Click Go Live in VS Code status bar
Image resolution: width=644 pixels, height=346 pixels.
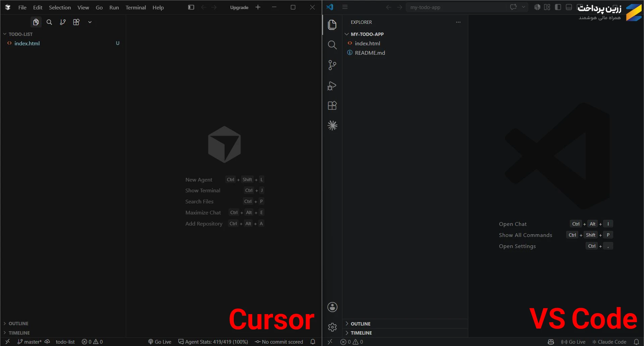573,342
